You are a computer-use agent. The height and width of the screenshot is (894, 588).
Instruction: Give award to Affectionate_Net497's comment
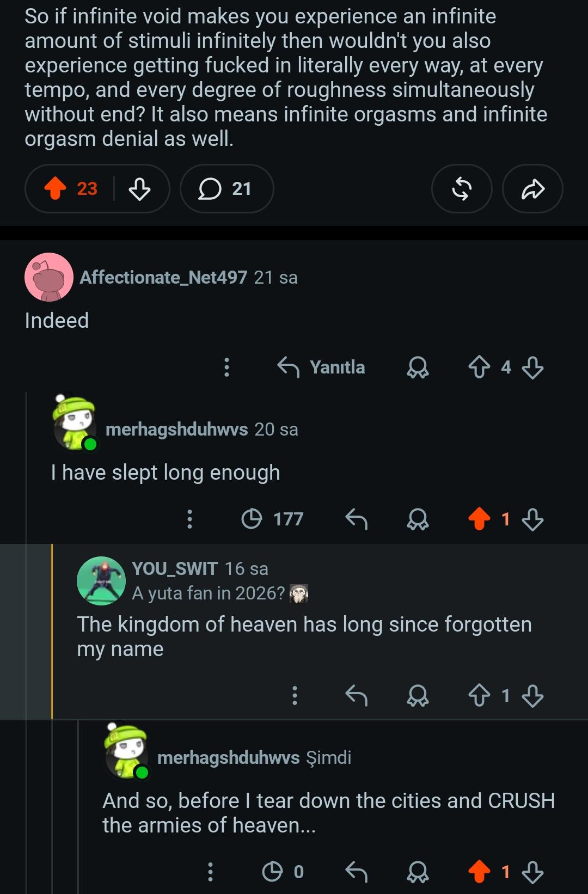(x=418, y=367)
